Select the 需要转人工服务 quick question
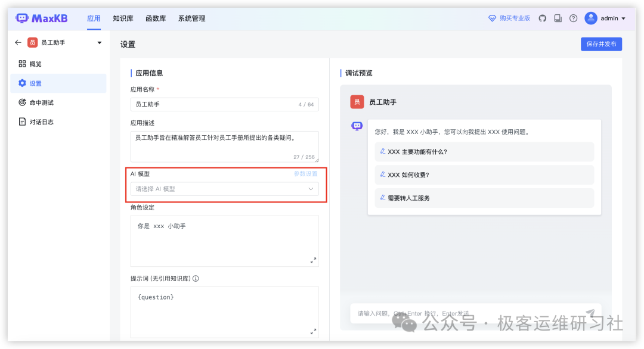Image resolution: width=644 pixels, height=349 pixels. pos(408,198)
